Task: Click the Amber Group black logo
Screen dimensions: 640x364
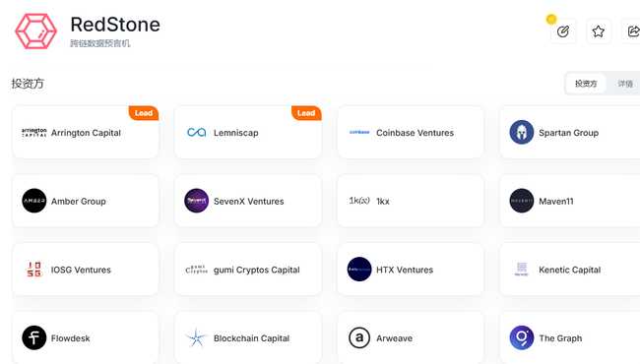Action: point(33,201)
